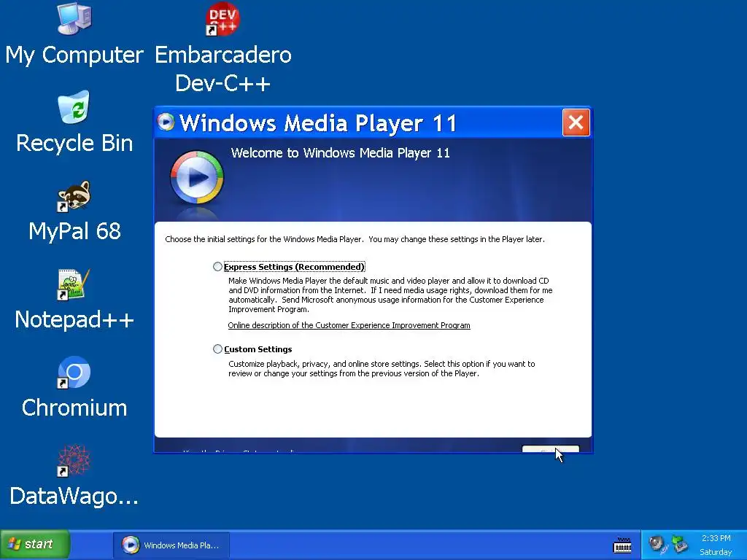Click Windows Media Player taskbar button
747x560 pixels.
tap(171, 545)
